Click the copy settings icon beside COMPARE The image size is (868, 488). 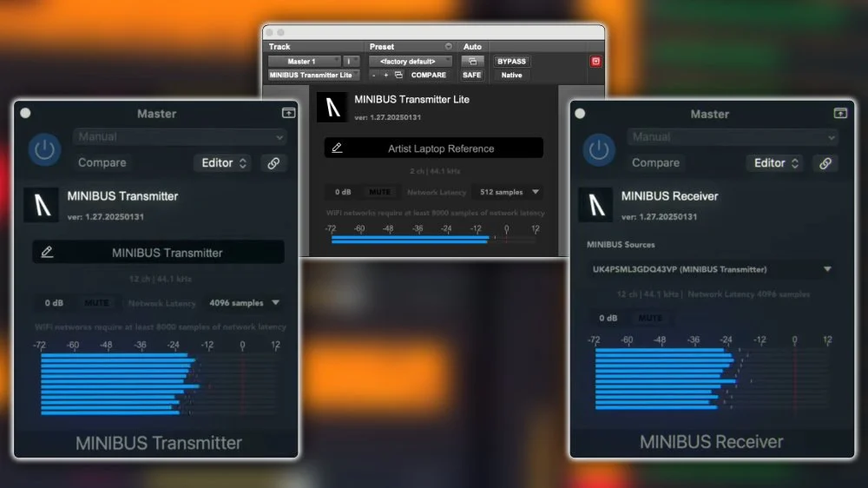point(398,75)
